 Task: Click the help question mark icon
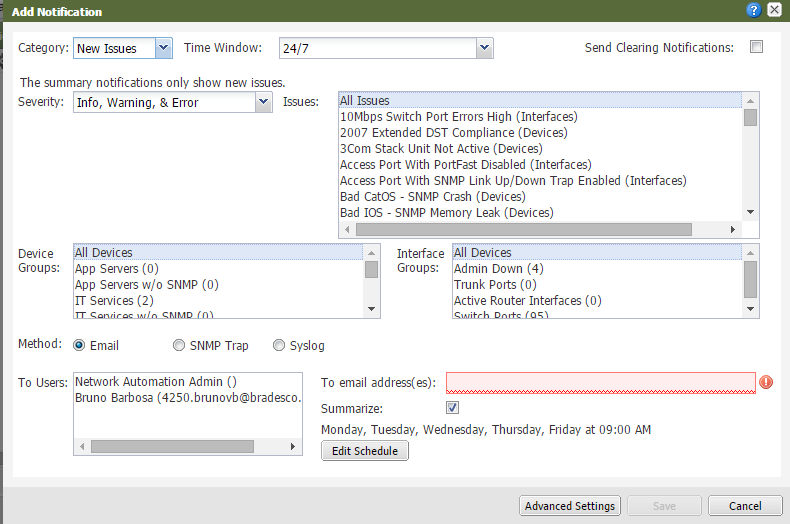coord(753,9)
